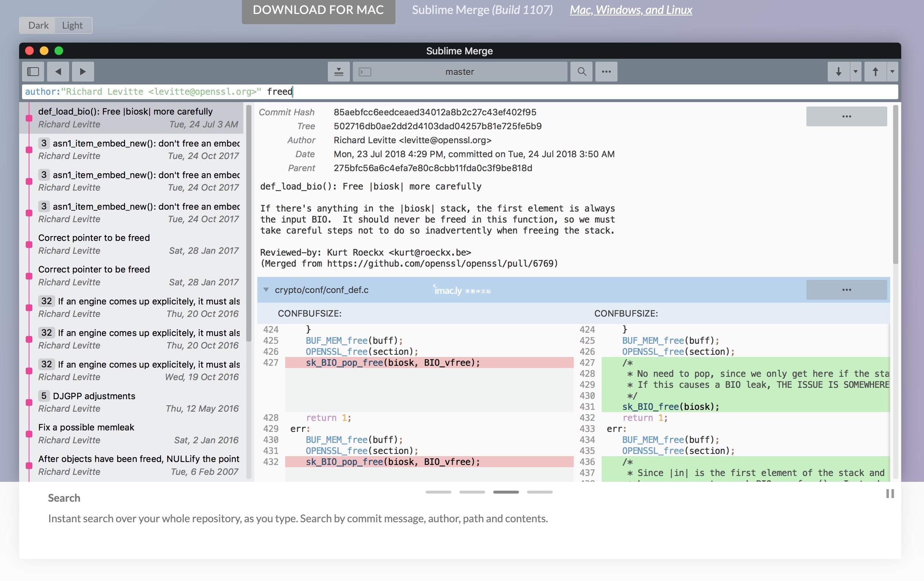The image size is (924, 581).
Task: Open the pull options dropdown arrow
Action: click(855, 71)
